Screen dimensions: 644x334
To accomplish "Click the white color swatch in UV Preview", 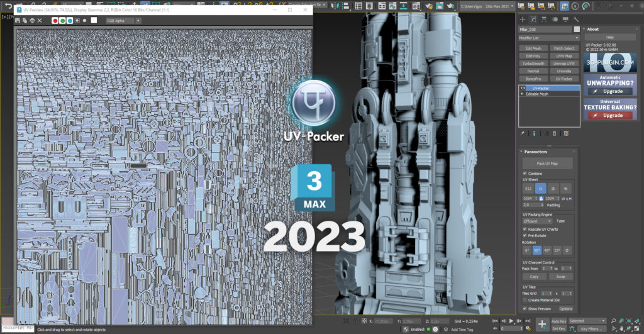I will pos(94,21).
